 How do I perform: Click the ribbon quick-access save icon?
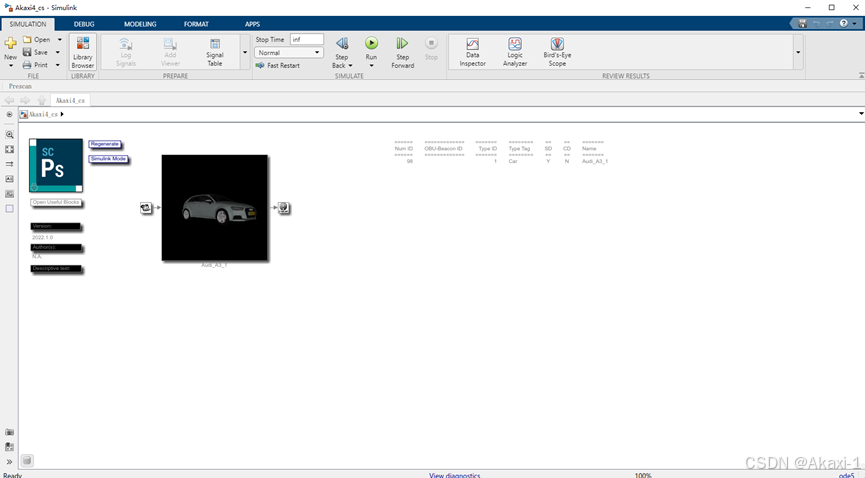click(x=802, y=23)
